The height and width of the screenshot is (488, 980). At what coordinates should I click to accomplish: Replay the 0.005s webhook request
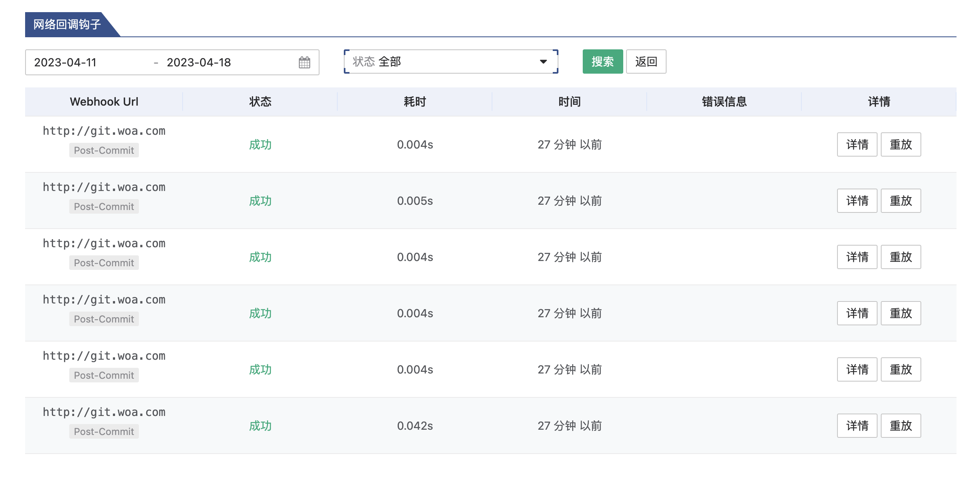[x=900, y=201]
